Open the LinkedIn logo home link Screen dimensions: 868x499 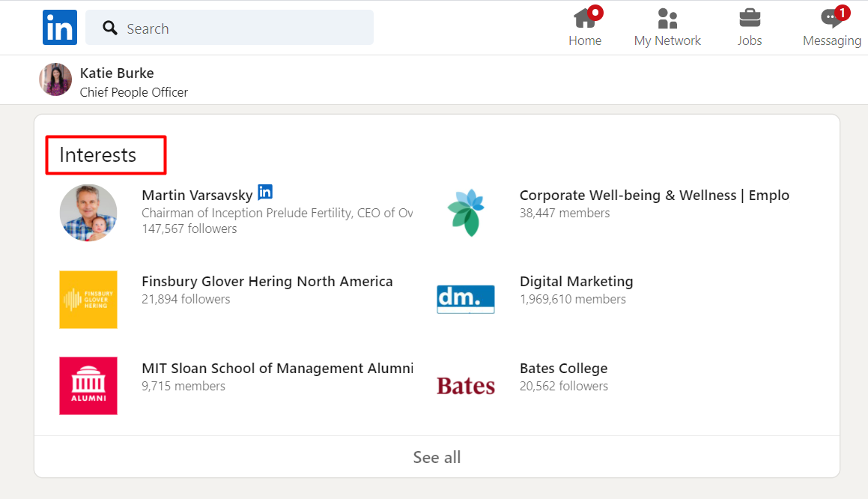pyautogui.click(x=60, y=27)
